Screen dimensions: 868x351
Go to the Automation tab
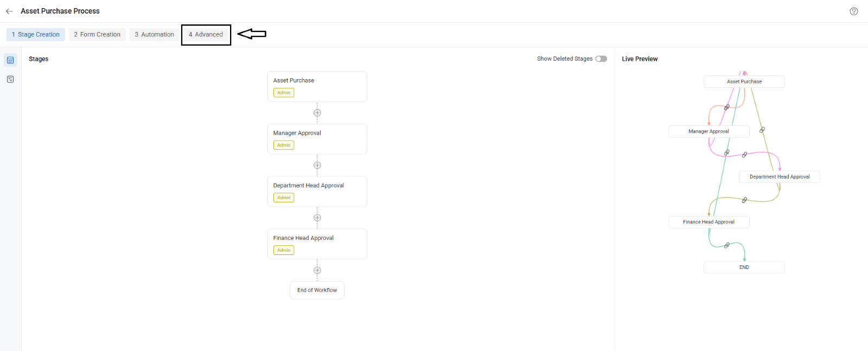(x=155, y=35)
